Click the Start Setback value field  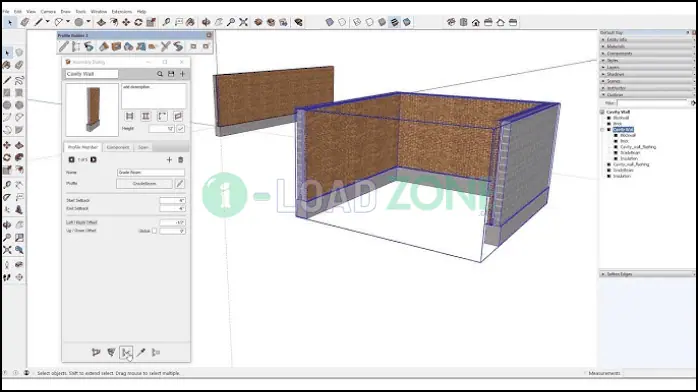coord(172,201)
